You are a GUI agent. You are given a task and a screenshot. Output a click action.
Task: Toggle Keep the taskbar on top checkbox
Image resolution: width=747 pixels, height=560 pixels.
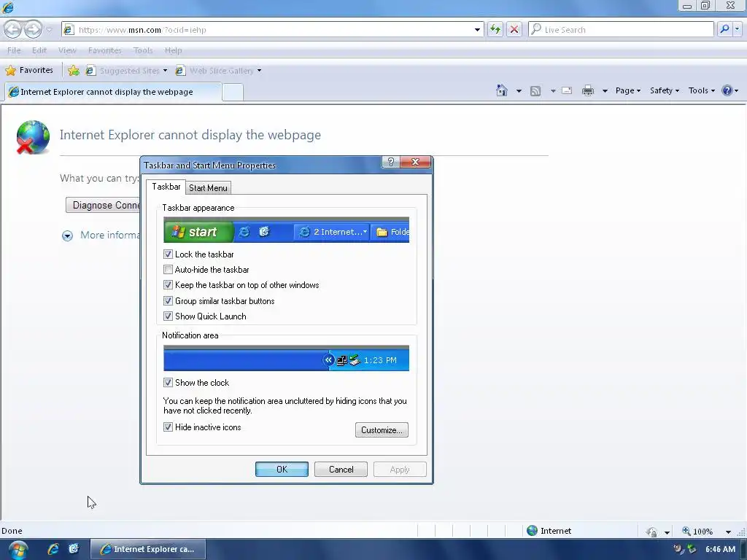point(168,285)
